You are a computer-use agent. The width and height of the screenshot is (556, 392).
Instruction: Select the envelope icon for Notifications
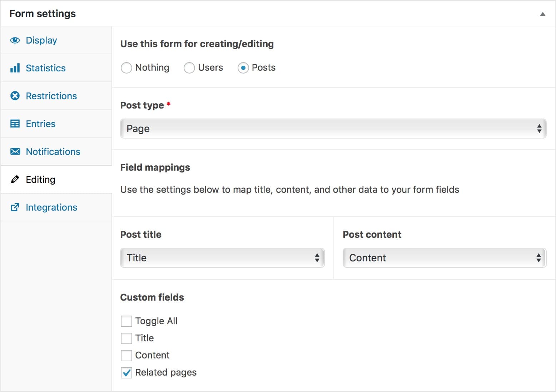[15, 151]
